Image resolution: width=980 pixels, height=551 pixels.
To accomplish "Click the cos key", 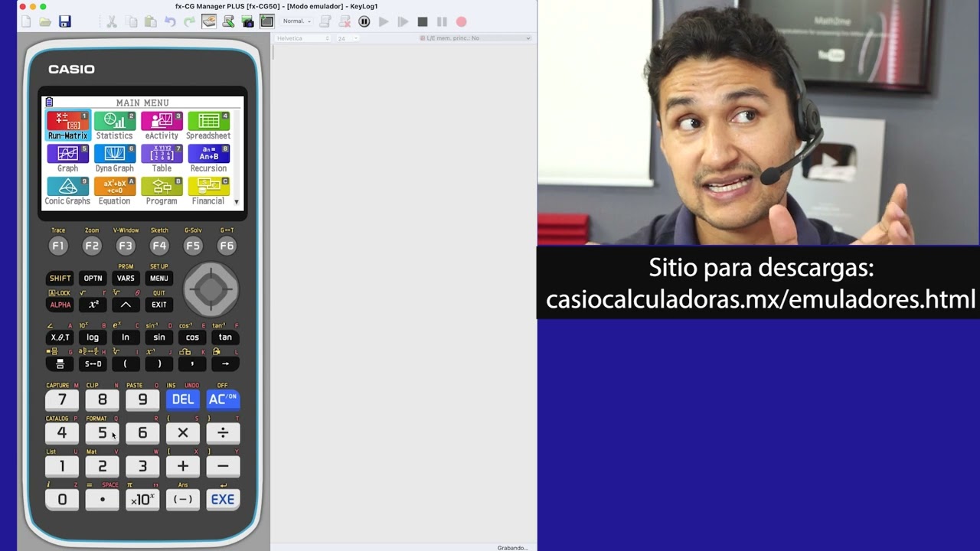I will click(x=192, y=337).
